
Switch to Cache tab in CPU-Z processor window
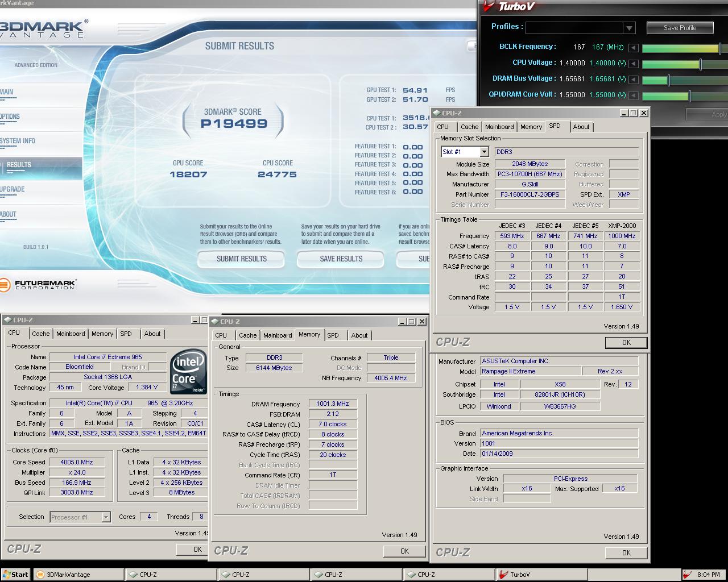click(40, 334)
